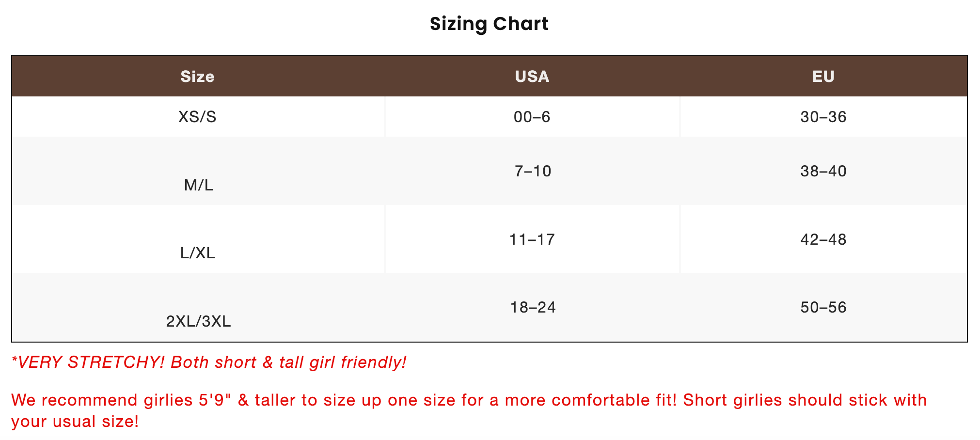Select the Size column header
980x440 pixels.
(x=197, y=77)
